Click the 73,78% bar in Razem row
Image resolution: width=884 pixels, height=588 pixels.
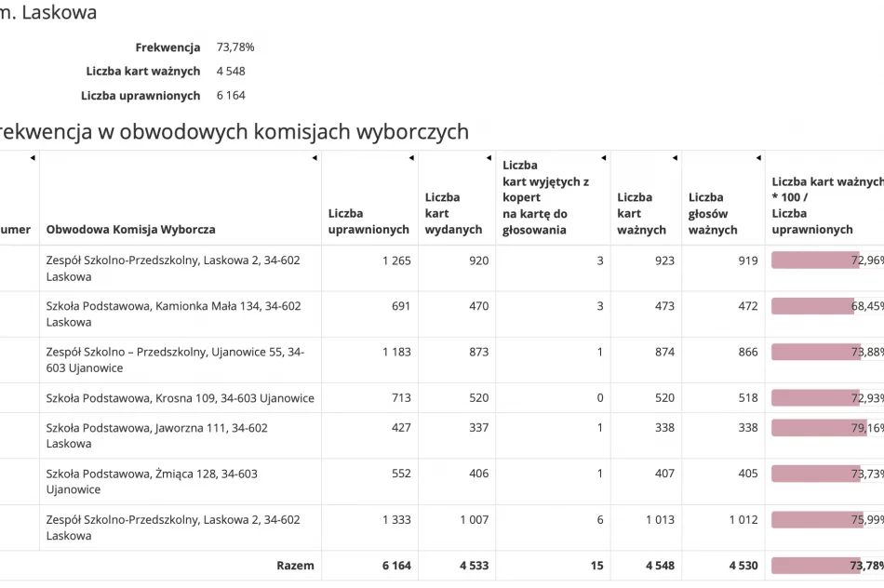(819, 565)
